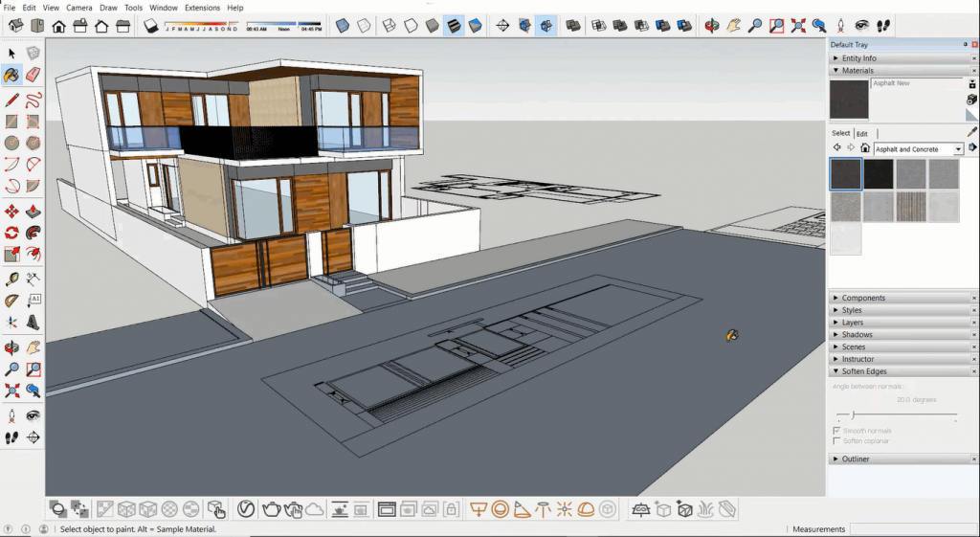Viewport: 980px width, 537px height.
Task: Select the material eyedropper sampler
Action: pyautogui.click(x=972, y=132)
